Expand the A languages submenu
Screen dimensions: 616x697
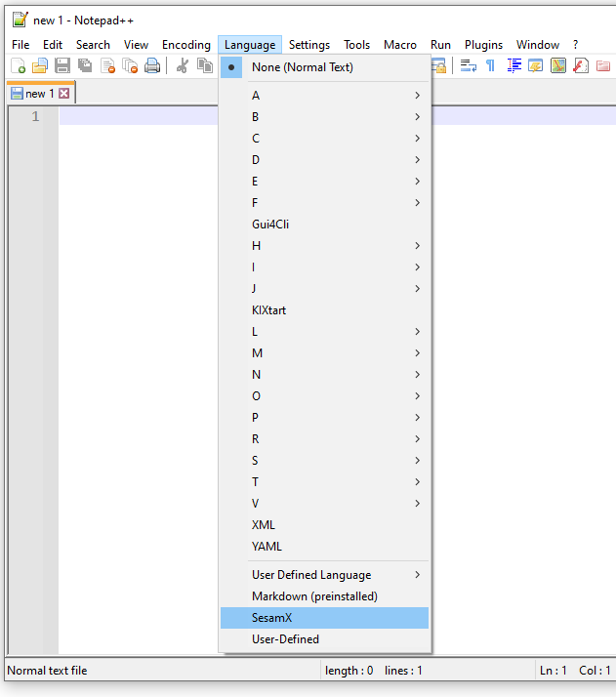coord(324,95)
